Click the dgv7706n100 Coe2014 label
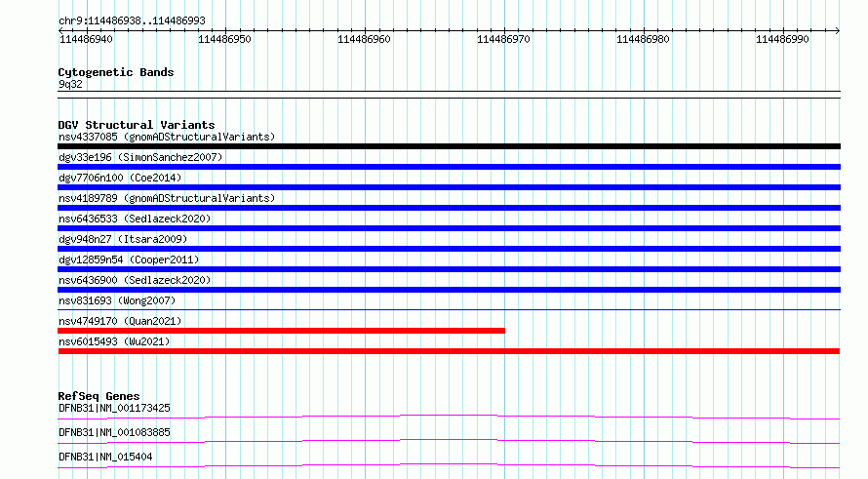Screen dimensions: 868x479 120,178
